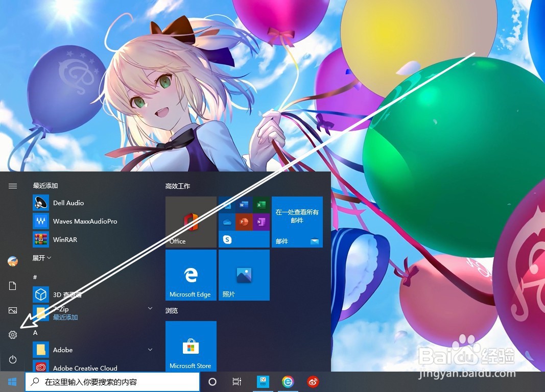Screen dimensions: 545x392
Task: Click the 最近添加 section heading
Action: click(45, 186)
